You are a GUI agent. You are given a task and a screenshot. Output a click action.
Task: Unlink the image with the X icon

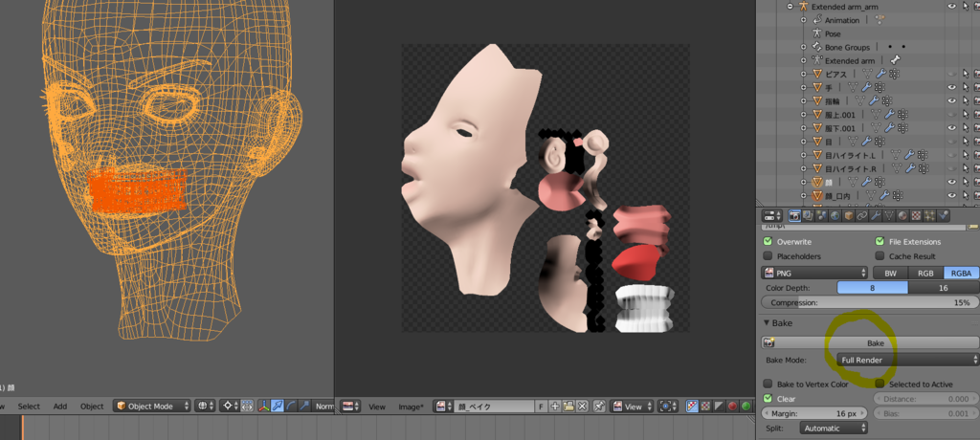click(582, 407)
